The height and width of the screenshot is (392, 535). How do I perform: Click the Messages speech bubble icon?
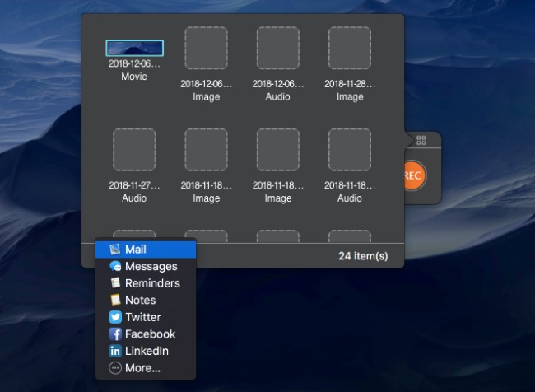tap(115, 266)
